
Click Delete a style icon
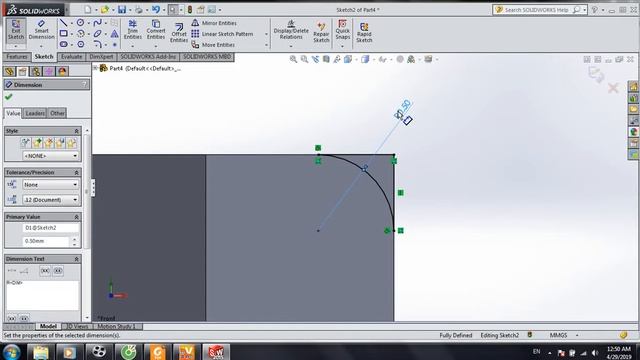coord(49,143)
